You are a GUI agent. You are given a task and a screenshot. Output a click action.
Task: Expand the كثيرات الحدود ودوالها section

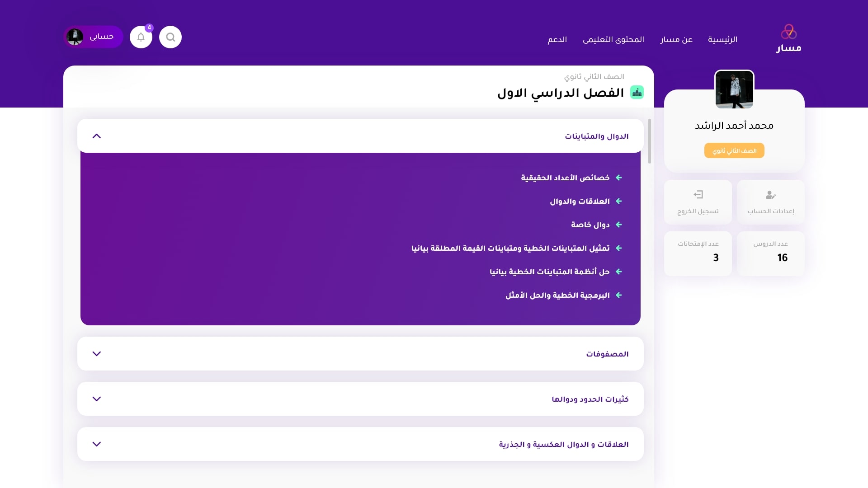coord(96,399)
